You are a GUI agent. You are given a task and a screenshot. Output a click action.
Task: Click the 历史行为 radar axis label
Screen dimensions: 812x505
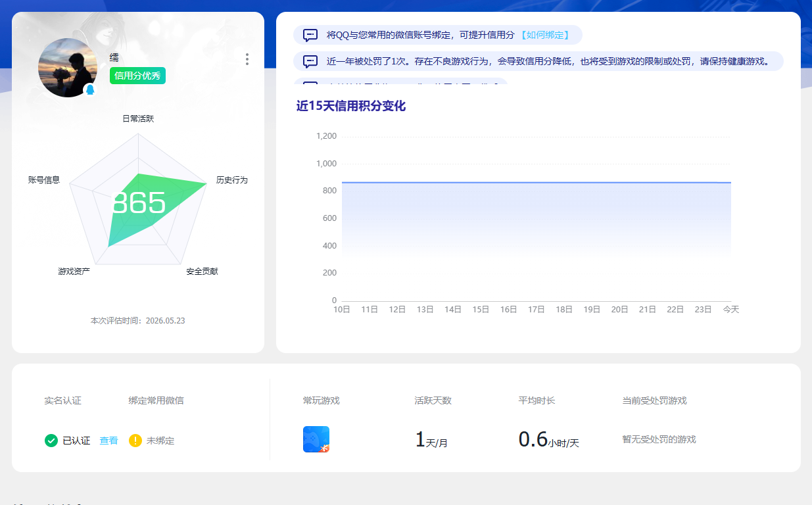232,180
